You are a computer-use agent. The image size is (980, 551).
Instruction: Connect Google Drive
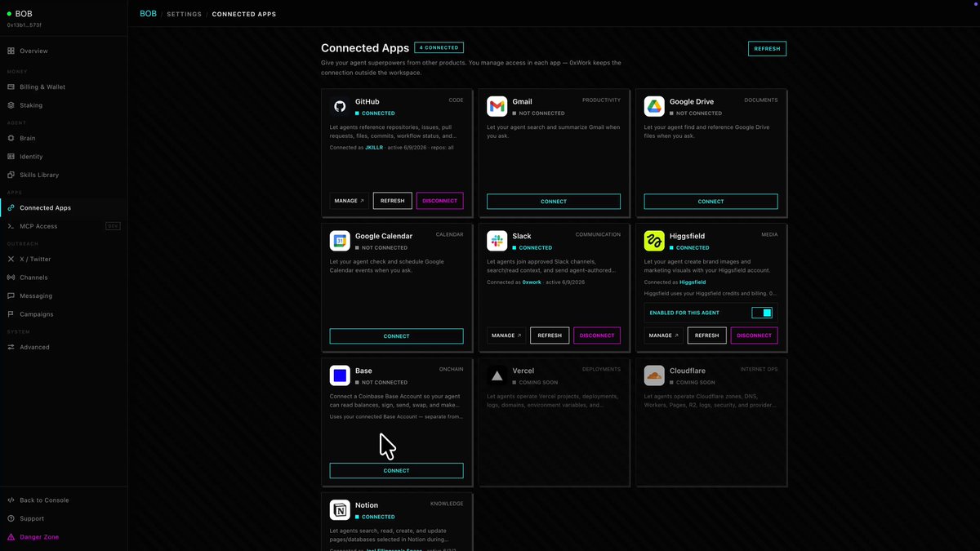[710, 201]
